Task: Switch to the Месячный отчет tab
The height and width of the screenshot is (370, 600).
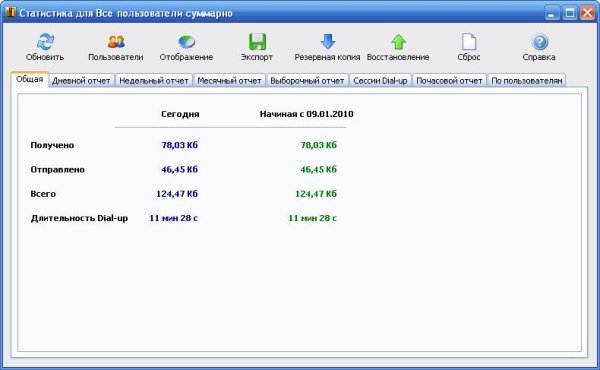Action: pos(229,81)
